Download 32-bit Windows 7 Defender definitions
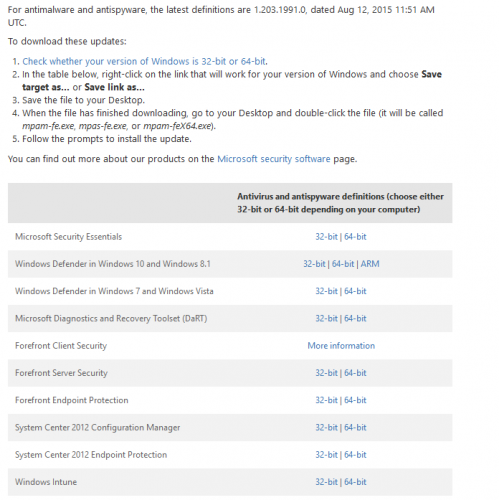The image size is (499, 500). [x=326, y=291]
